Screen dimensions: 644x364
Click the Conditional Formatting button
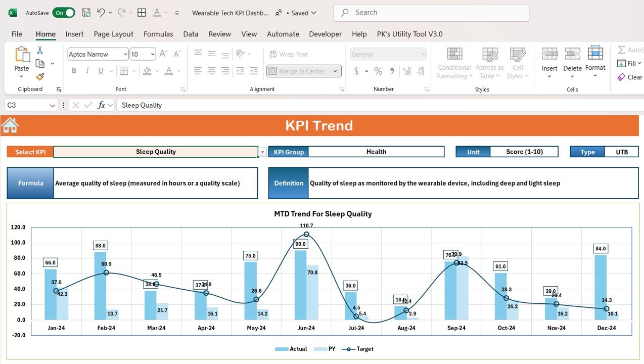click(x=454, y=63)
